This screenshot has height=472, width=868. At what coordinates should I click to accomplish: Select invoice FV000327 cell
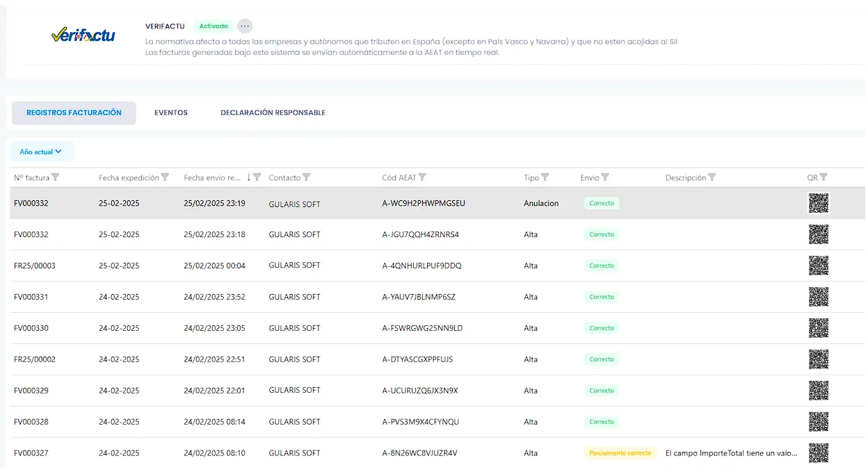pyautogui.click(x=31, y=453)
